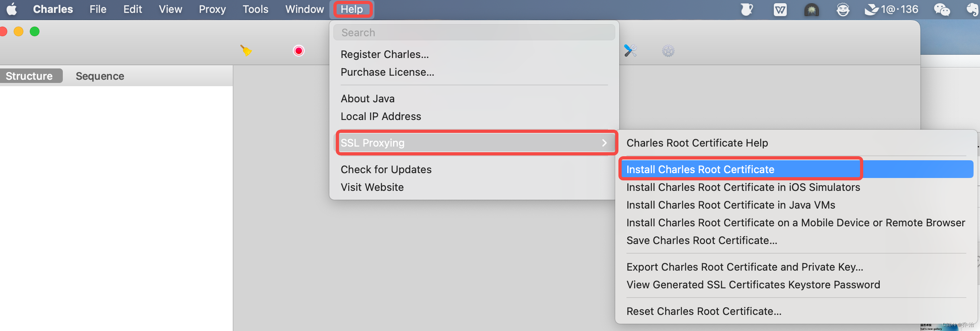Open the Apple menu

(x=12, y=9)
